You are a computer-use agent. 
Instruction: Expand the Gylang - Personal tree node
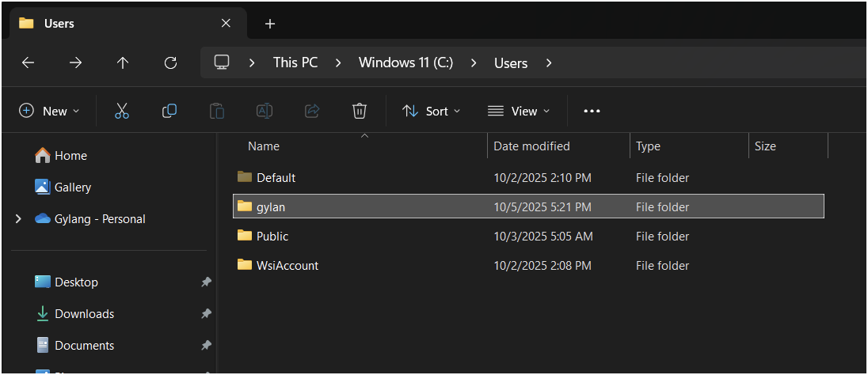18,219
